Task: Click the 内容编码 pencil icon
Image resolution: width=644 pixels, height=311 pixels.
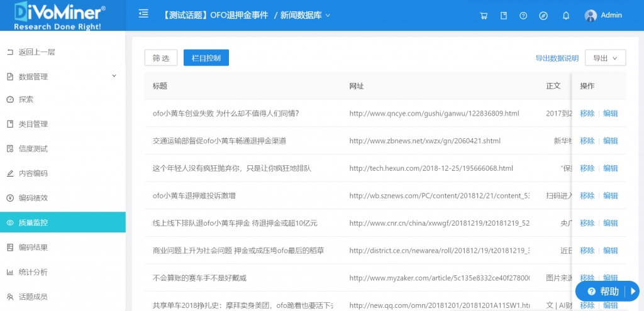Action: click(10, 173)
